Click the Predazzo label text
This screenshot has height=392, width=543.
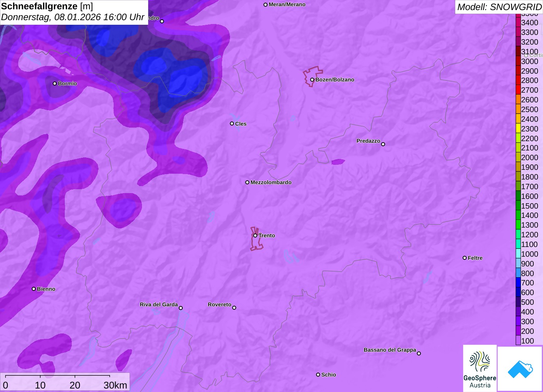pos(368,141)
